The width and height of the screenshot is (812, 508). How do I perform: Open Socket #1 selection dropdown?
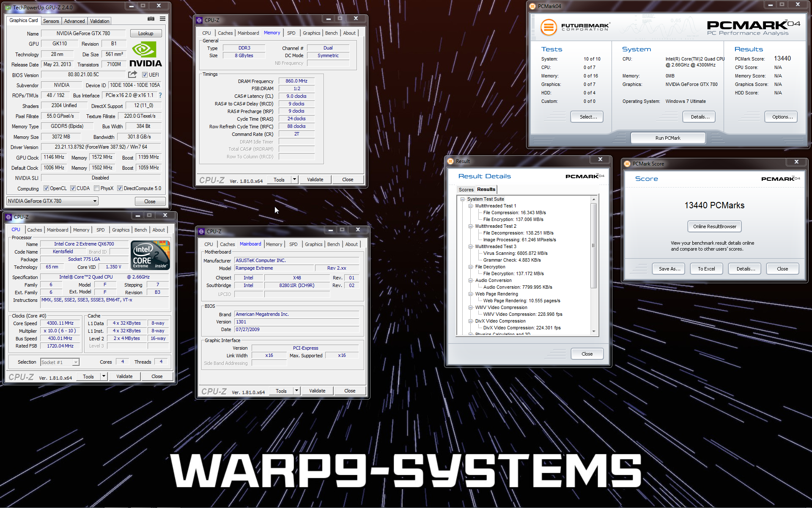tap(60, 362)
